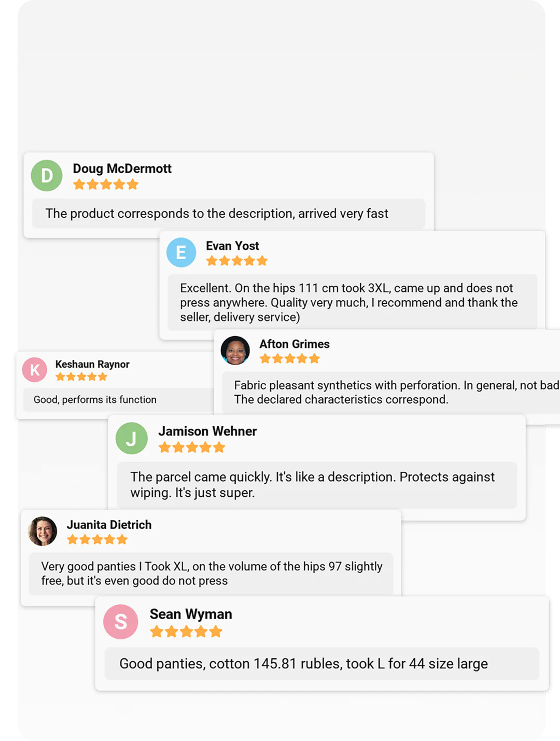Click the star rating under Jamison Wehner
The width and height of the screenshot is (560, 741).
coord(192,448)
